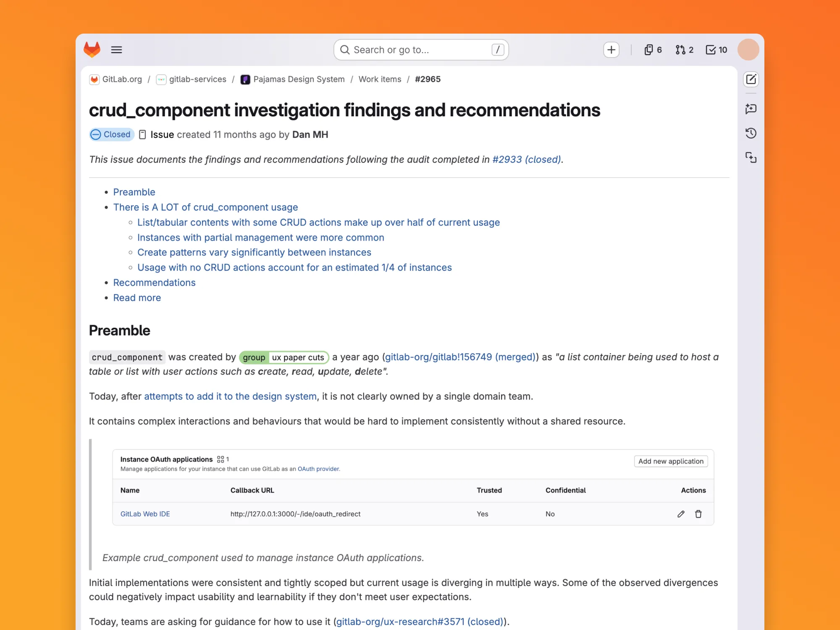Image resolution: width=840 pixels, height=630 pixels.
Task: Click the Create new plus button
Action: 611,50
